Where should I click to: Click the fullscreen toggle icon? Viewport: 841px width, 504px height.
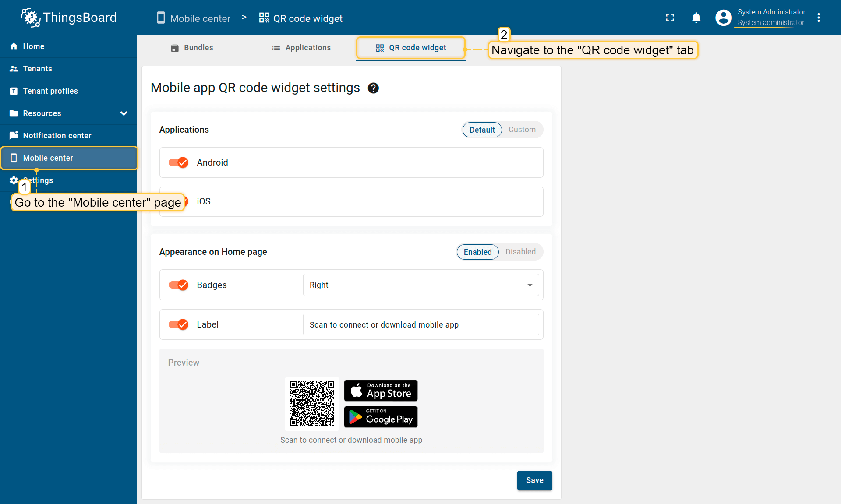(x=670, y=18)
